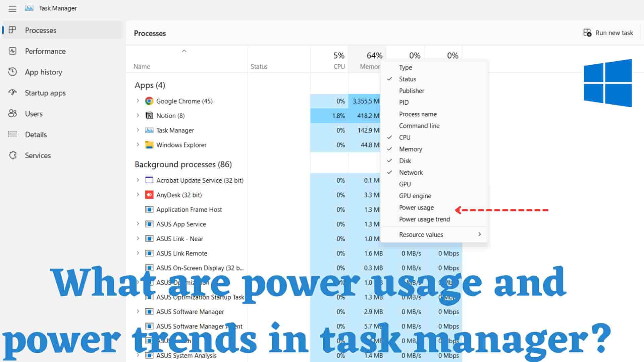
Task: Click the Performance sidebar icon
Action: [12, 51]
